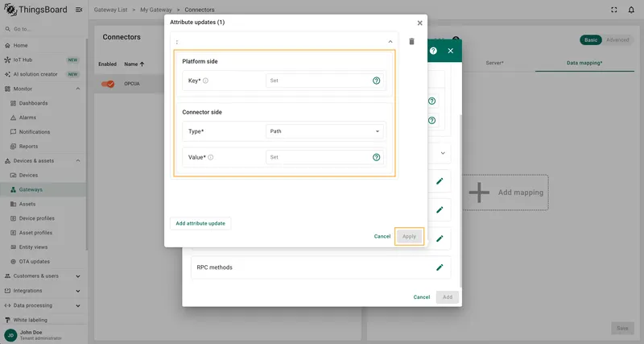Open Devices in sidebar
Image resolution: width=644 pixels, height=344 pixels.
[43, 175]
